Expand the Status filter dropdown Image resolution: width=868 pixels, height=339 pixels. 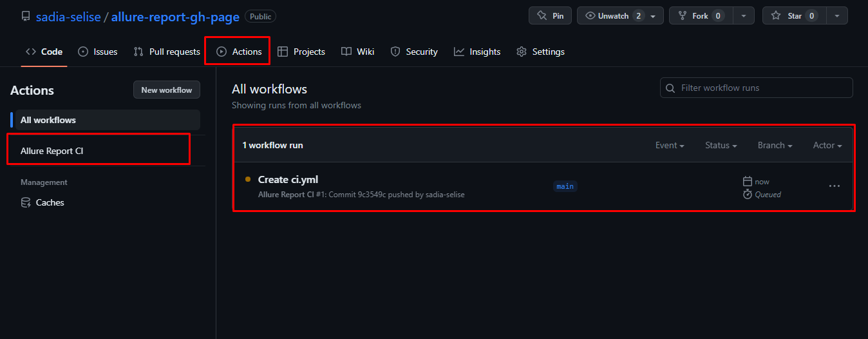coord(721,146)
